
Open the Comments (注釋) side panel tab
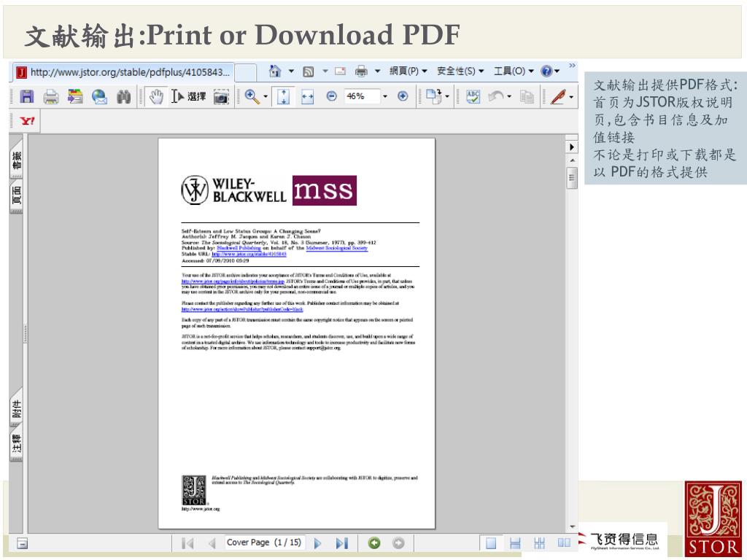(x=16, y=444)
